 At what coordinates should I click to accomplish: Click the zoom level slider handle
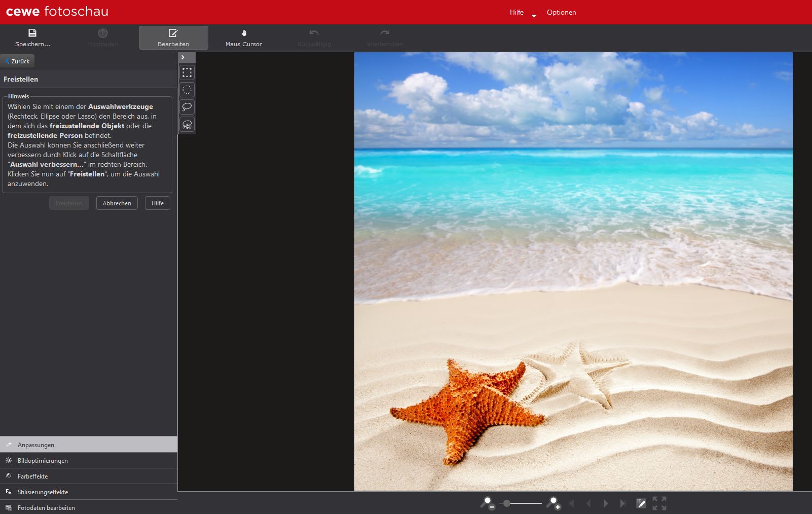coord(507,503)
